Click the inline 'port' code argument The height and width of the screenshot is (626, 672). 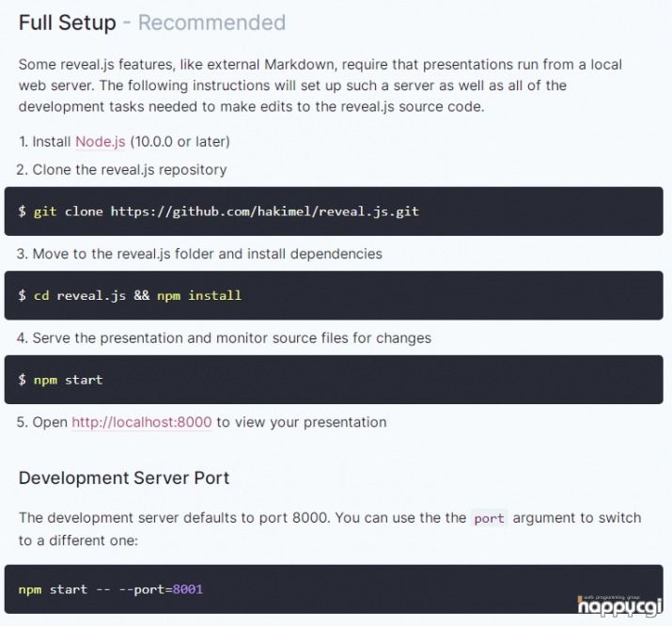[x=489, y=518]
